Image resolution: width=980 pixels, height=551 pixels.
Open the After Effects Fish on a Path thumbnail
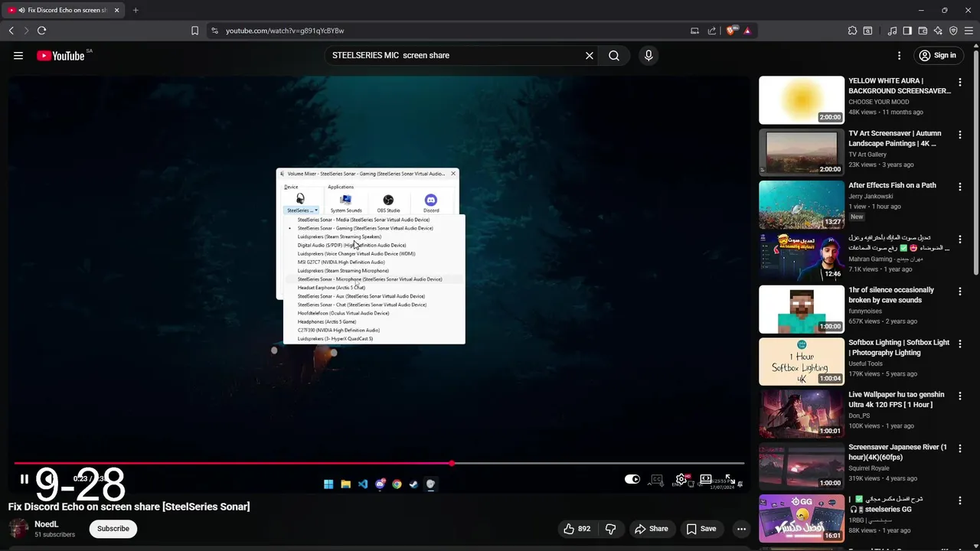click(x=802, y=204)
